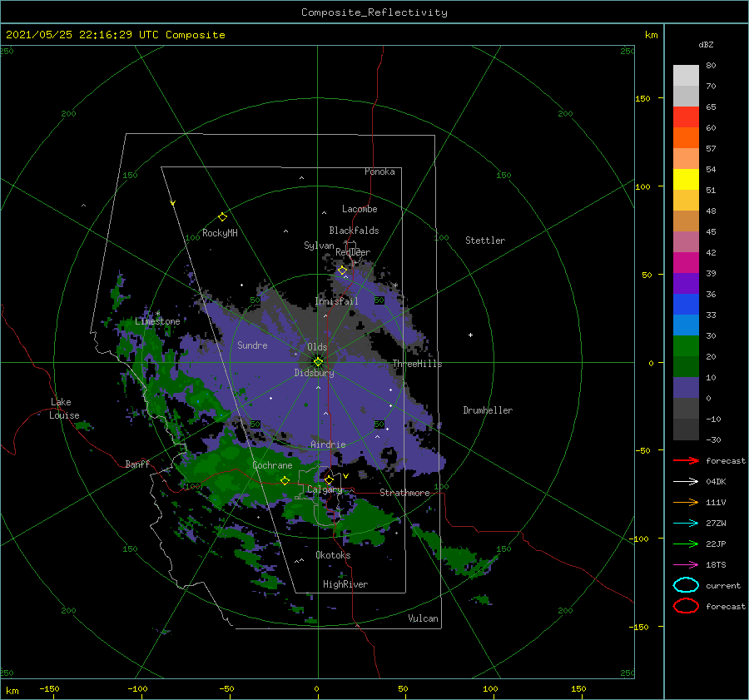The width and height of the screenshot is (749, 700).
Task: Click the Blackfalds label
Action: click(x=354, y=231)
